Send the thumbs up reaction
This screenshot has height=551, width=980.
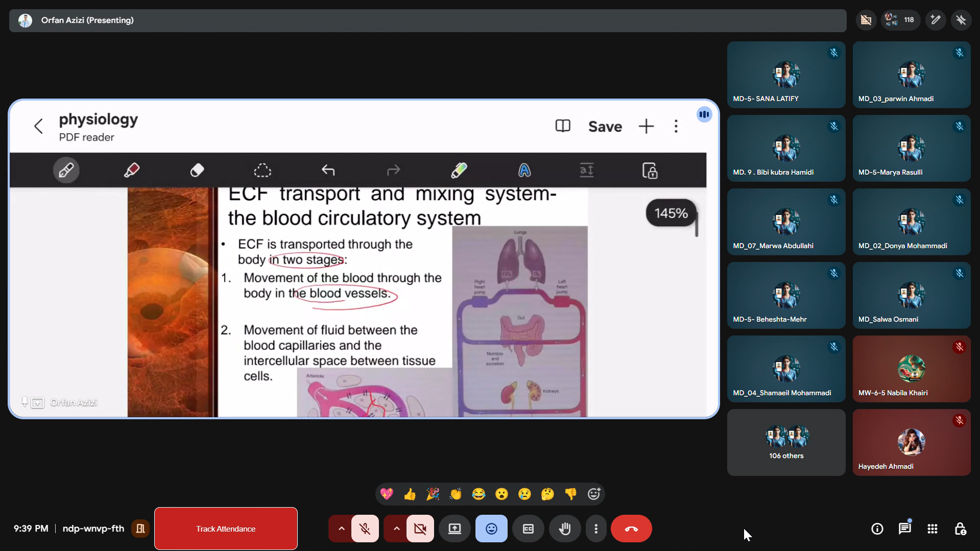click(410, 494)
